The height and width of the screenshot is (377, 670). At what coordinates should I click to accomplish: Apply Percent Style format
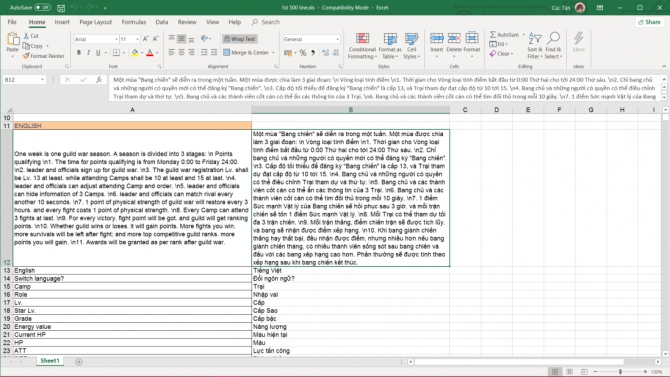pos(303,53)
